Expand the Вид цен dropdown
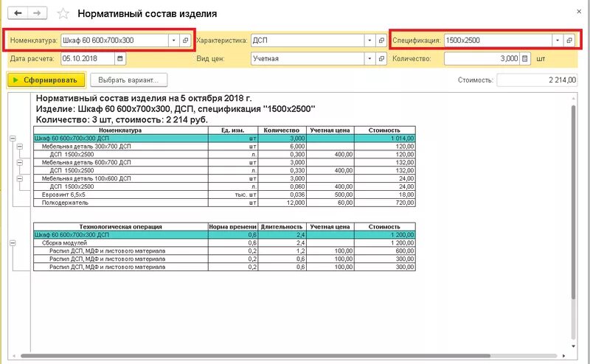Image resolution: width=590 pixels, height=364 pixels. point(369,59)
